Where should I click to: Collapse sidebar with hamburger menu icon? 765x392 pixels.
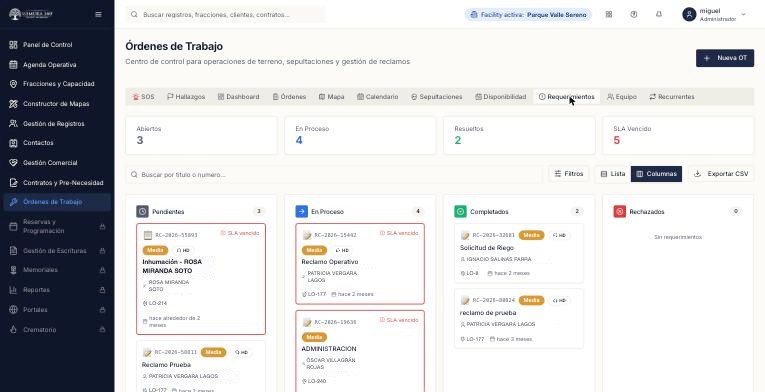click(98, 15)
